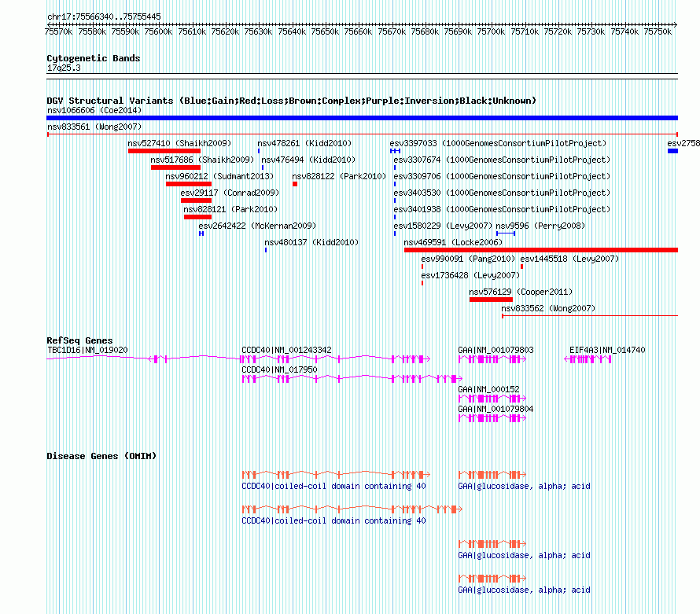
Task: Click the nsv1066606 (Coe2014) variant label
Action: coord(94,110)
